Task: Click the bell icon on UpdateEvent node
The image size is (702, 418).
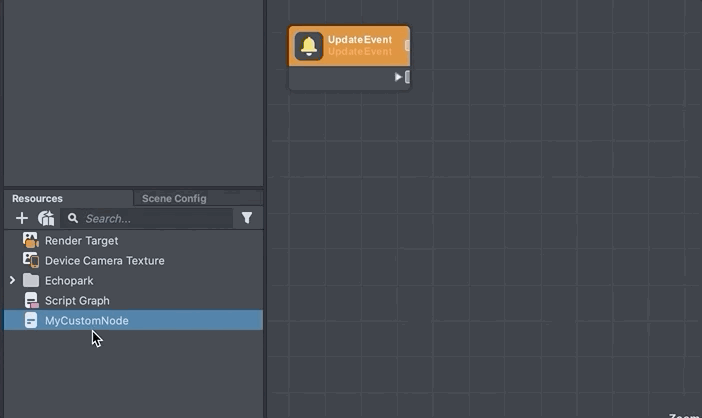Action: point(309,46)
